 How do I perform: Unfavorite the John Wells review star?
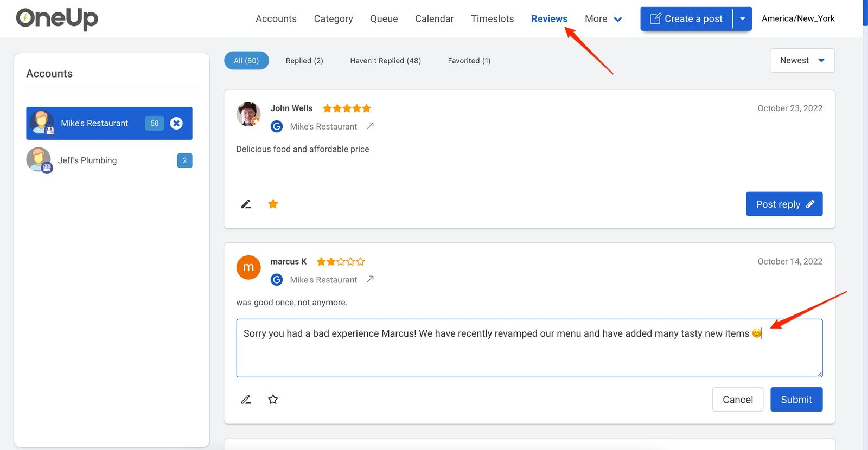(273, 204)
